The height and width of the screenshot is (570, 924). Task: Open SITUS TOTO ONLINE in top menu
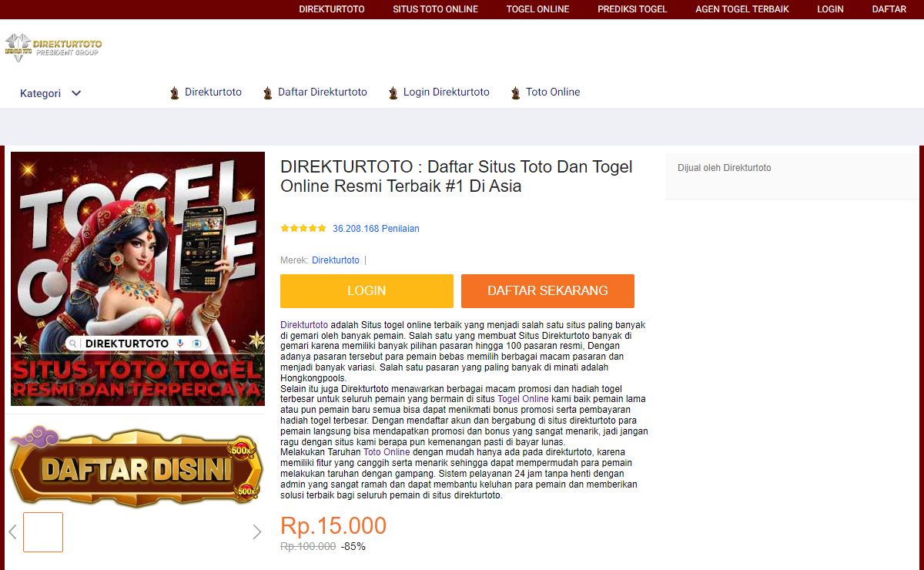pos(435,9)
